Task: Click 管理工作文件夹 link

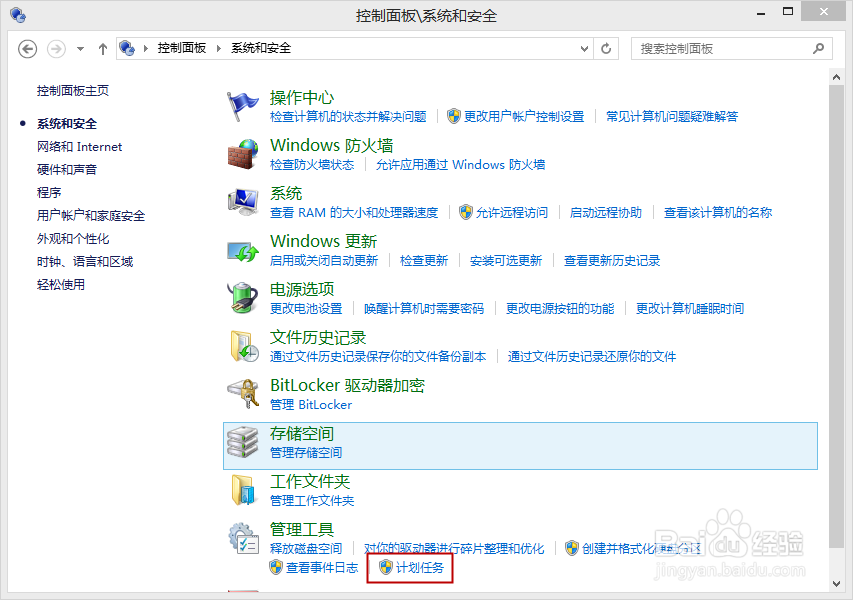Action: pyautogui.click(x=312, y=500)
